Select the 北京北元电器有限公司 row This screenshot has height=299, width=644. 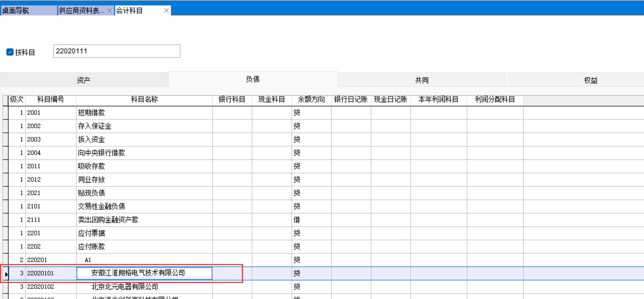[x=125, y=287]
